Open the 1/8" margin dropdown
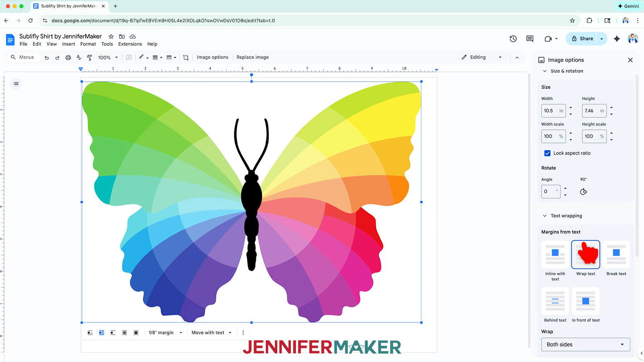 [165, 333]
